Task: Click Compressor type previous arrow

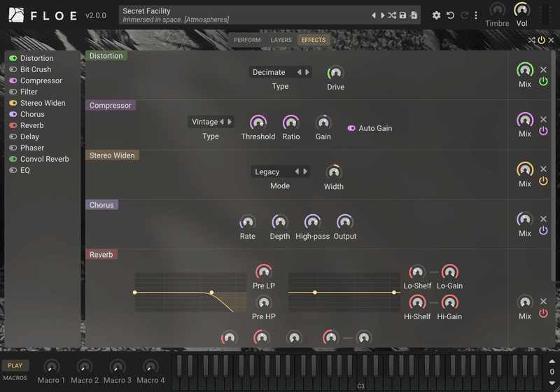Action: pos(222,122)
